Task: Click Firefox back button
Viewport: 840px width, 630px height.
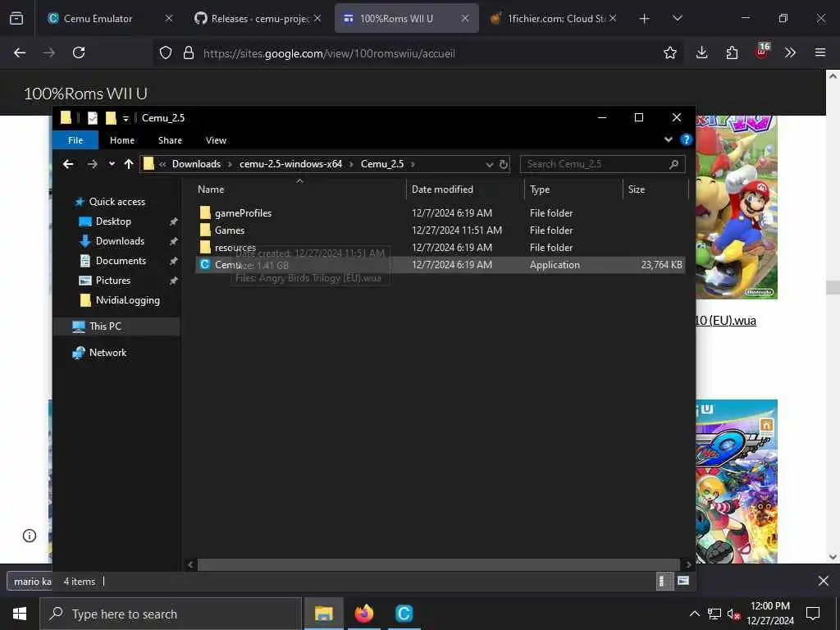Action: [20, 52]
